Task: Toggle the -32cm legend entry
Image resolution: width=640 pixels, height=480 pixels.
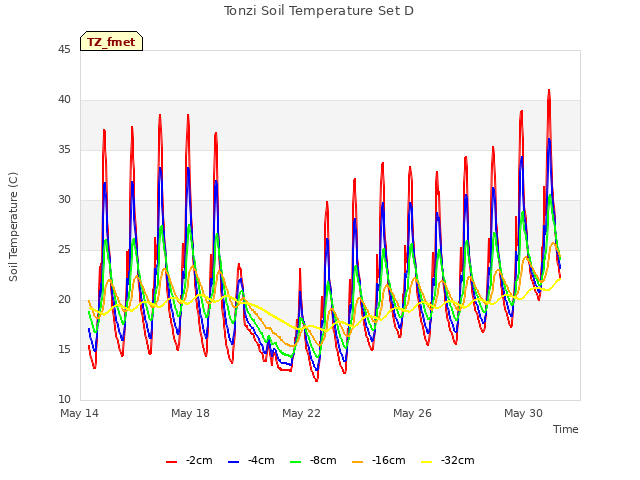Action: click(x=448, y=461)
